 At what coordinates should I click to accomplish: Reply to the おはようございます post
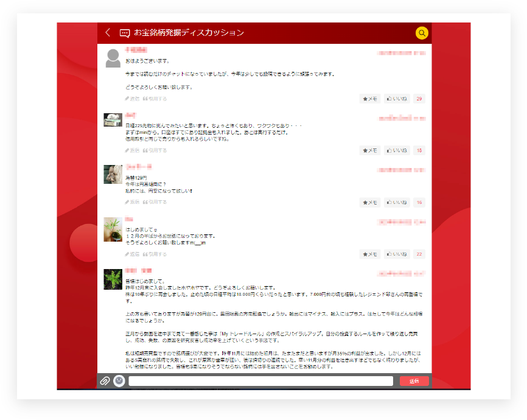132,99
